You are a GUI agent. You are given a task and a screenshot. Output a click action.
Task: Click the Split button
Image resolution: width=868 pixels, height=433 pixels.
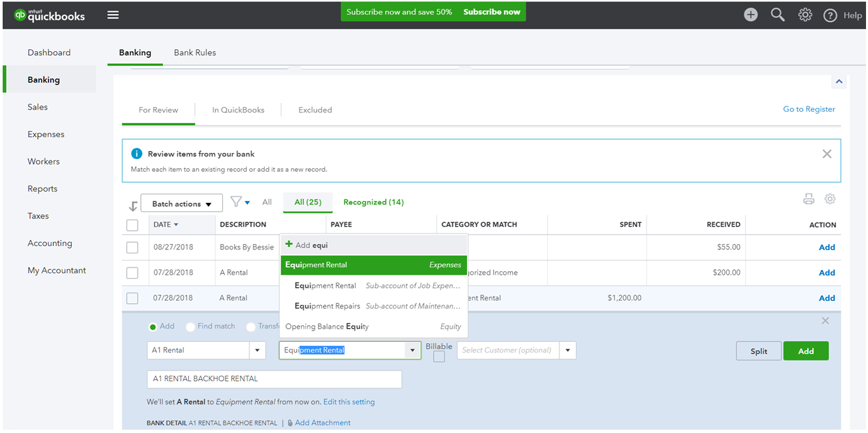click(759, 351)
